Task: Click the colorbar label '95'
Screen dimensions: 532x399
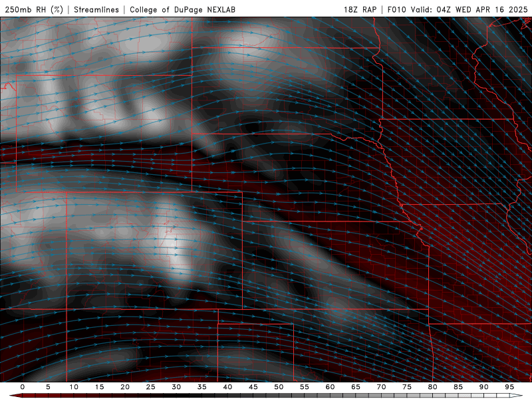Action: click(509, 387)
